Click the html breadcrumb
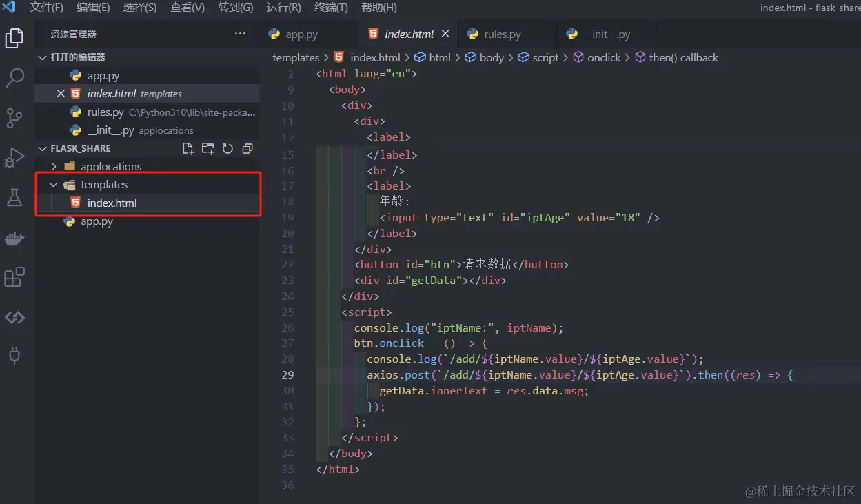 click(432, 58)
